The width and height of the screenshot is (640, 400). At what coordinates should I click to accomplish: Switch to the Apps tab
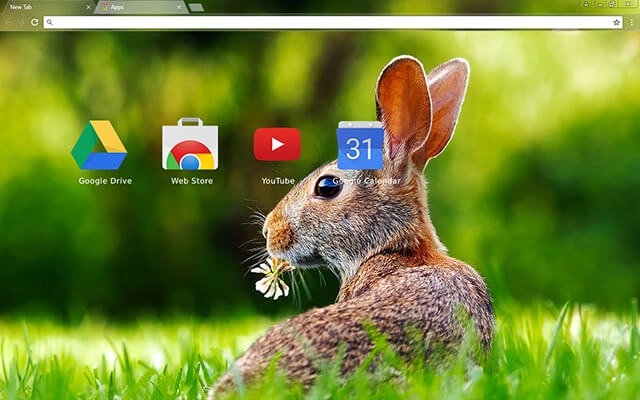coord(141,7)
